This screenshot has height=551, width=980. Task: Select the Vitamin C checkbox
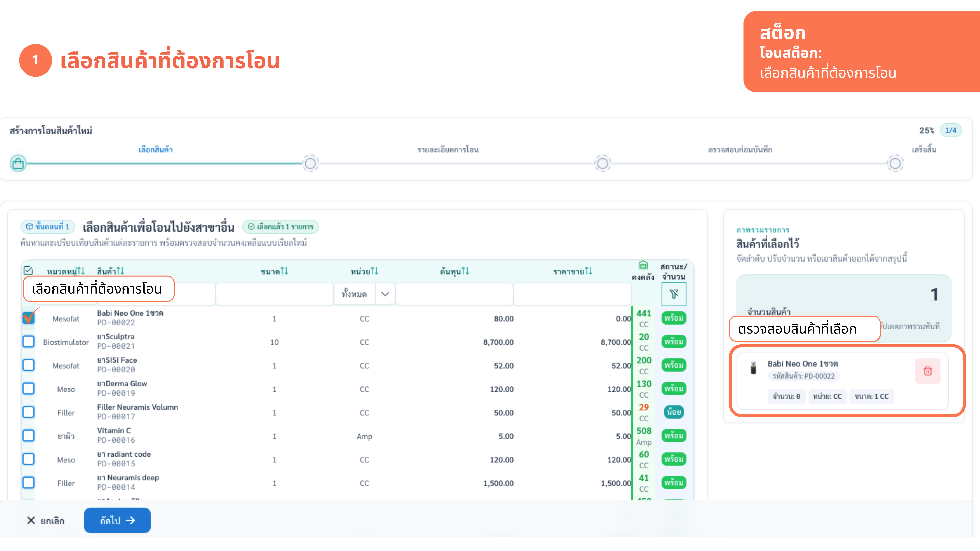tap(29, 436)
